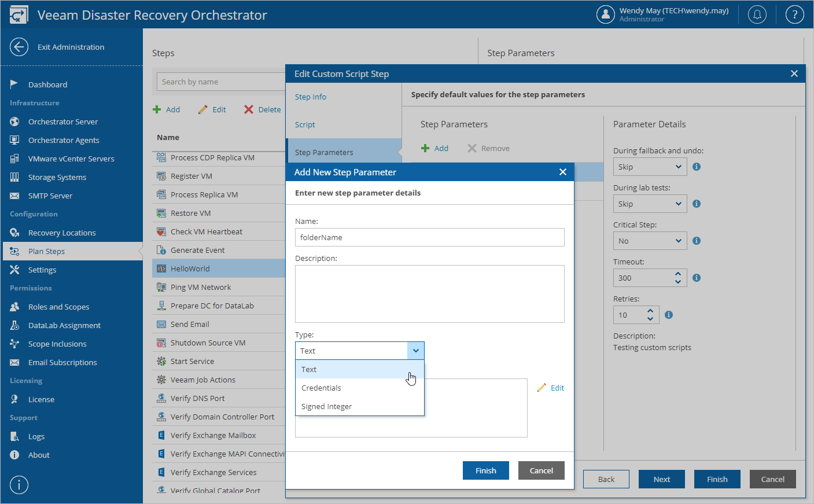
Task: Click Next in Edit Custom Script Step
Action: tap(662, 479)
